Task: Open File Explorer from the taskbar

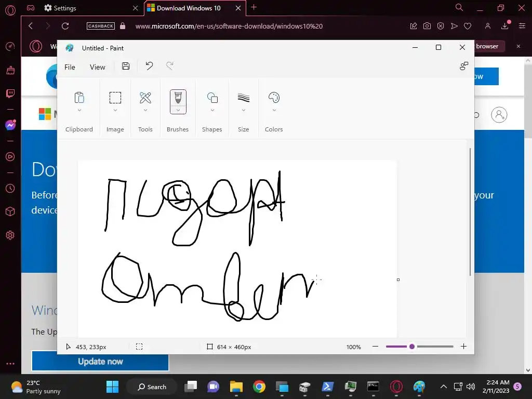Action: [x=236, y=387]
